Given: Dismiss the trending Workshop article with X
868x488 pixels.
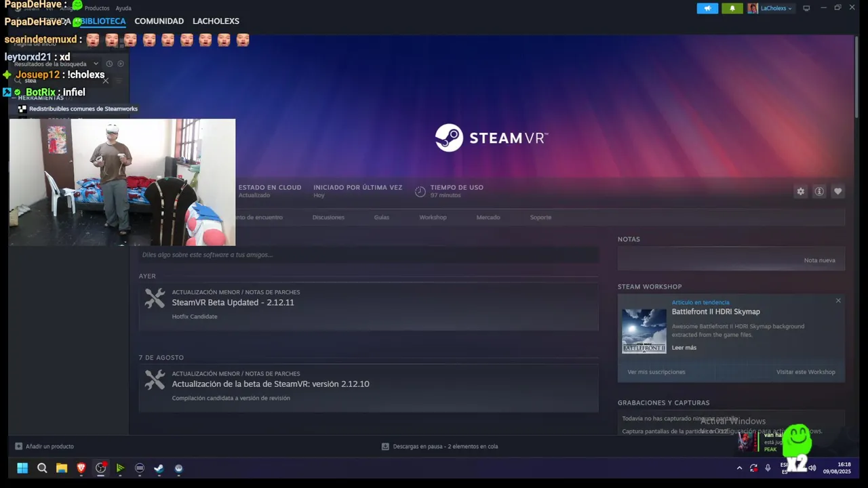Looking at the screenshot, I should (x=838, y=300).
